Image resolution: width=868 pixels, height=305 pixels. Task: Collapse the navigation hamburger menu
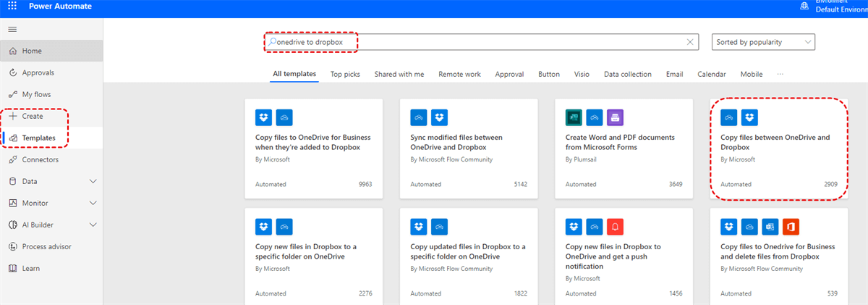click(x=12, y=29)
